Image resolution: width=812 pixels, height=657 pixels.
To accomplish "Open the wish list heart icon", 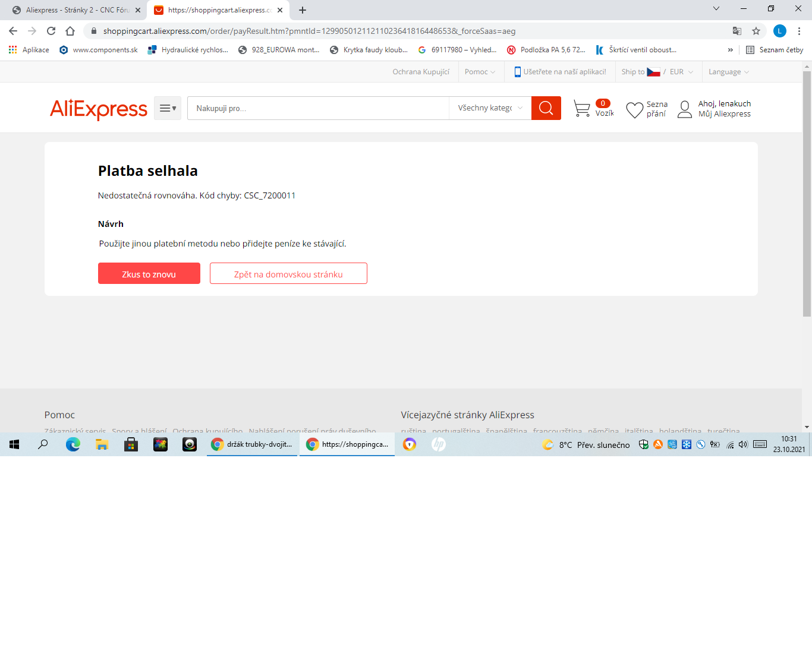I will 634,109.
